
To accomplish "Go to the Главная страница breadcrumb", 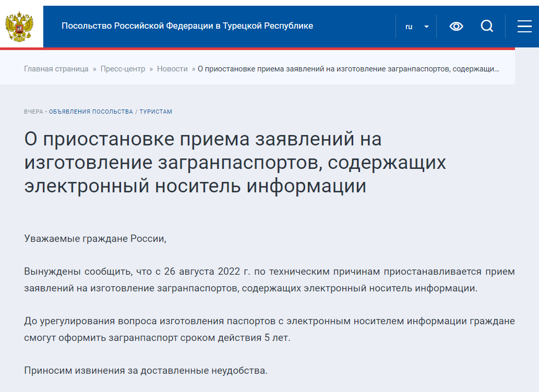I will pyautogui.click(x=56, y=69).
